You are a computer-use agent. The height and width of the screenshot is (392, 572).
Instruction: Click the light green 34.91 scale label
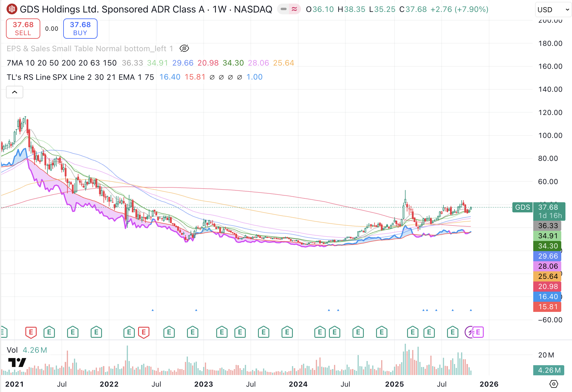548,236
